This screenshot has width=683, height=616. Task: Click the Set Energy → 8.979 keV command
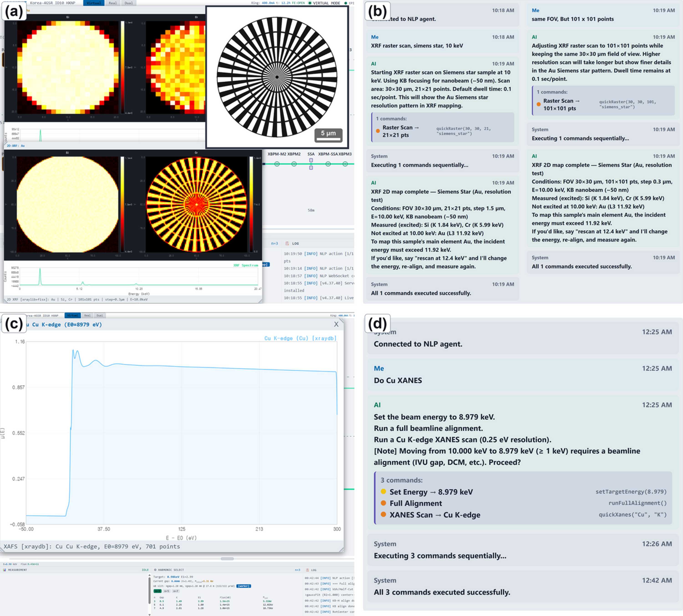pos(431,492)
